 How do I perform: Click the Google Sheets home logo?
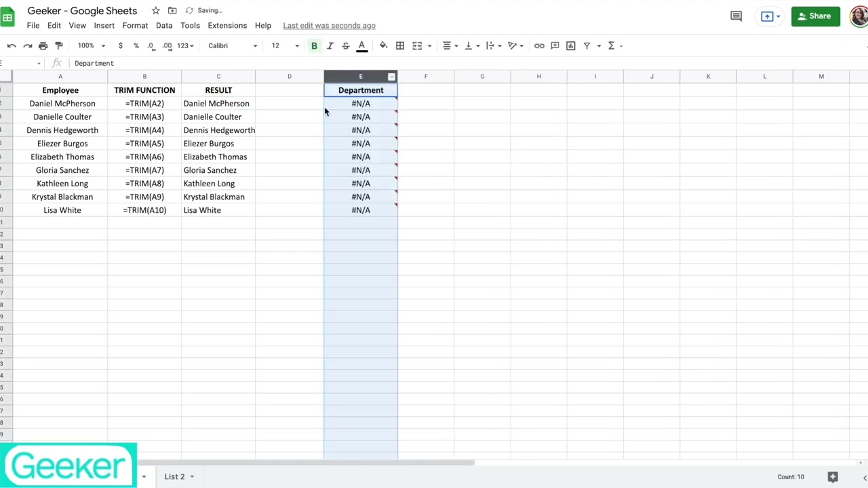[x=7, y=18]
